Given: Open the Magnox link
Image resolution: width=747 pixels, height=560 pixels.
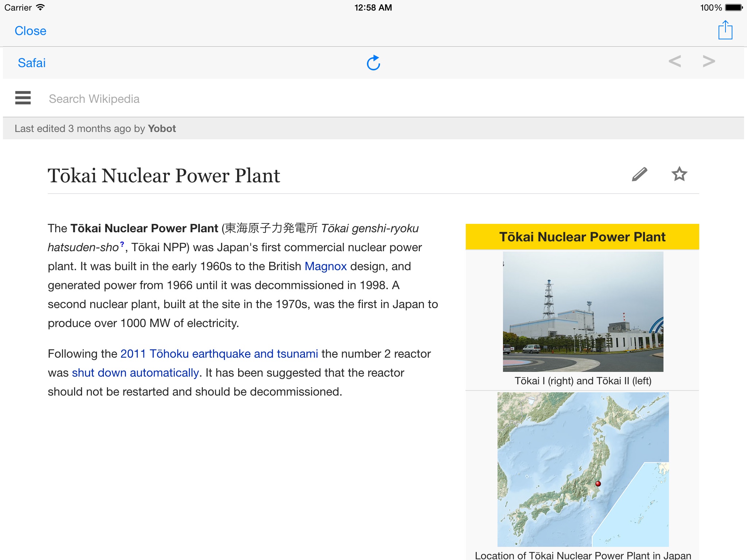Looking at the screenshot, I should (325, 267).
